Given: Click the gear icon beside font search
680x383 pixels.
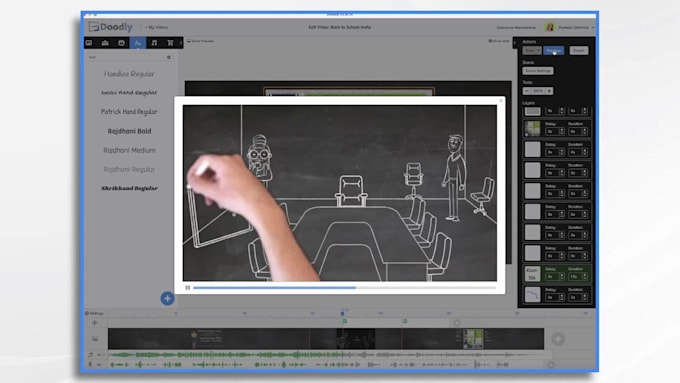Looking at the screenshot, I should click(169, 57).
